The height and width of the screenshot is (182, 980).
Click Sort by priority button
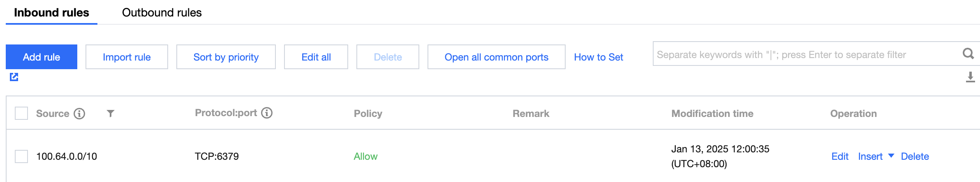tap(226, 57)
